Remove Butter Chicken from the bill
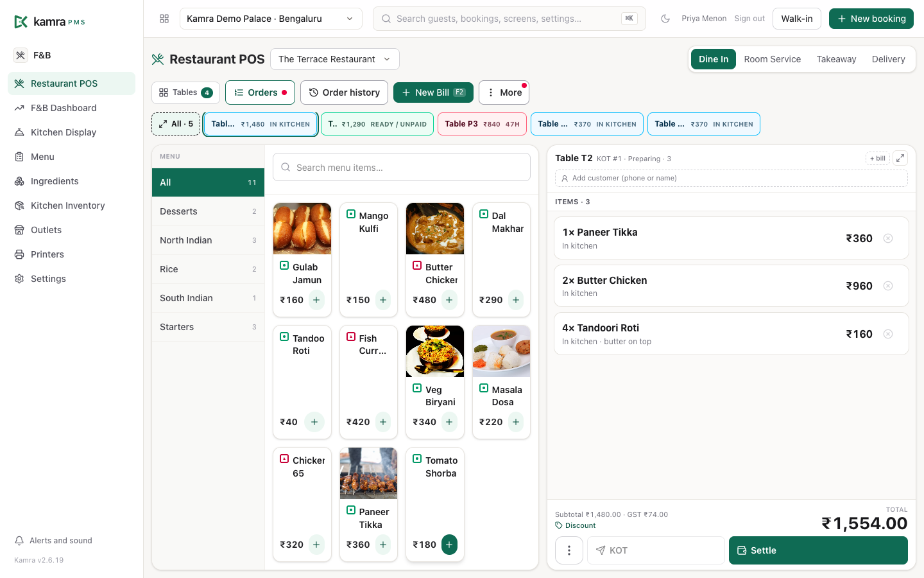 (888, 286)
